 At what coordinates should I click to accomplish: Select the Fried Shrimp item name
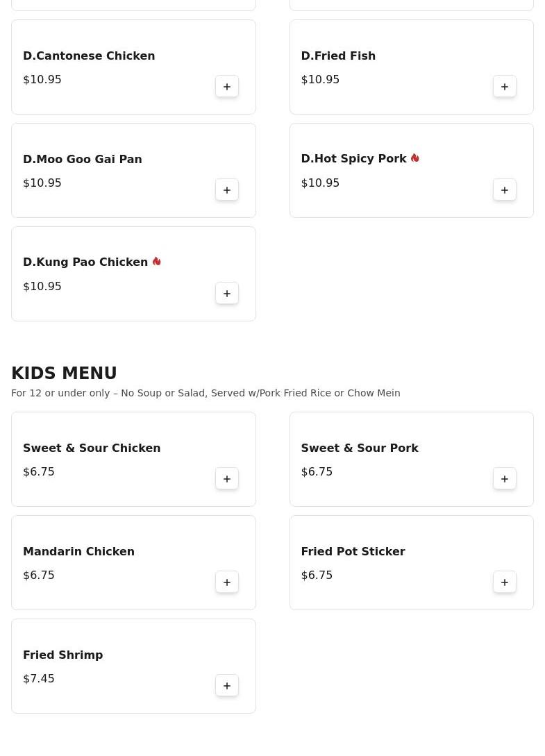click(x=62, y=655)
